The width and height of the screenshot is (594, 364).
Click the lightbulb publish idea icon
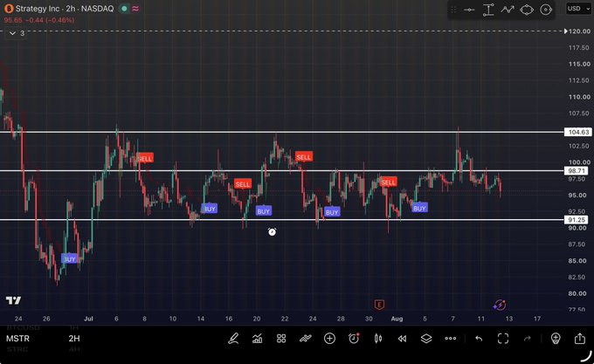click(x=556, y=339)
